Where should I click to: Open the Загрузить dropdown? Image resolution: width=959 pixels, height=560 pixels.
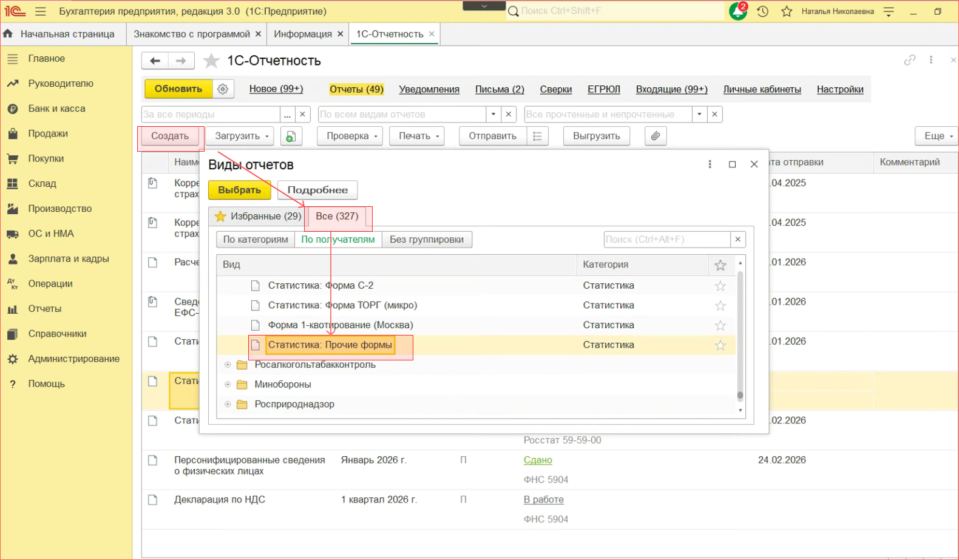241,137
